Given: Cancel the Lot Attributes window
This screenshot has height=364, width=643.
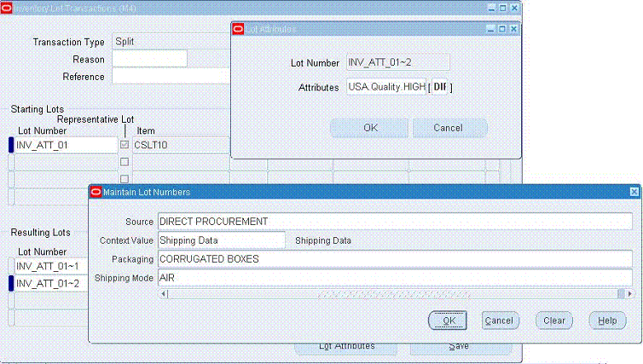Looking at the screenshot, I should 450,128.
